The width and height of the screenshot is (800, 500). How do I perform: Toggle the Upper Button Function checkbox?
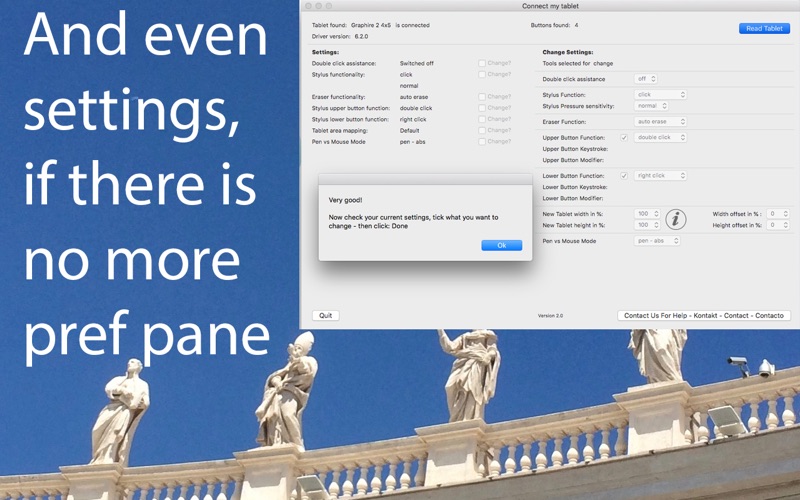[x=623, y=137]
